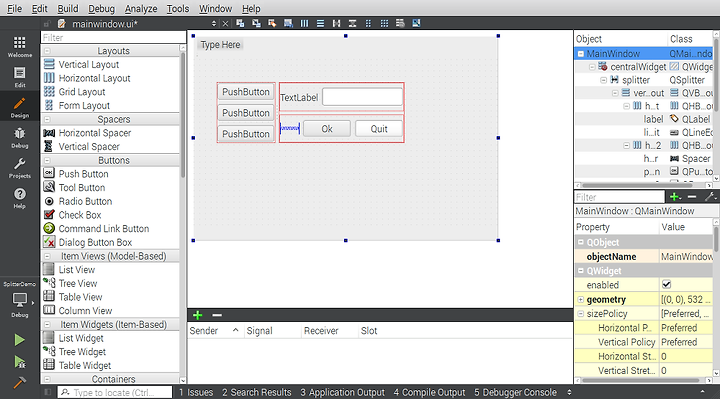This screenshot has height=399, width=720.
Task: Open the Projects mode
Action: [x=19, y=168]
